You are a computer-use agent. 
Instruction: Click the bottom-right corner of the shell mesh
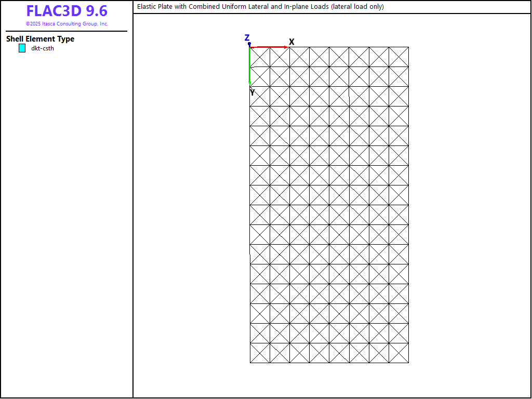click(x=408, y=363)
